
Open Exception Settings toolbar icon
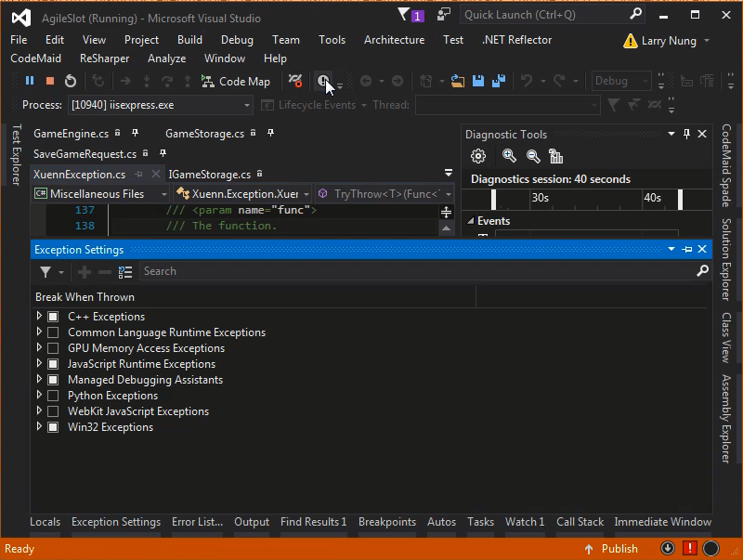pyautogui.click(x=323, y=81)
